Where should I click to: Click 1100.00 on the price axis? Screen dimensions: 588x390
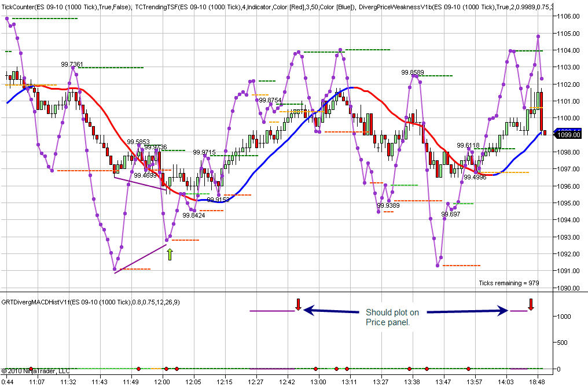(x=568, y=118)
